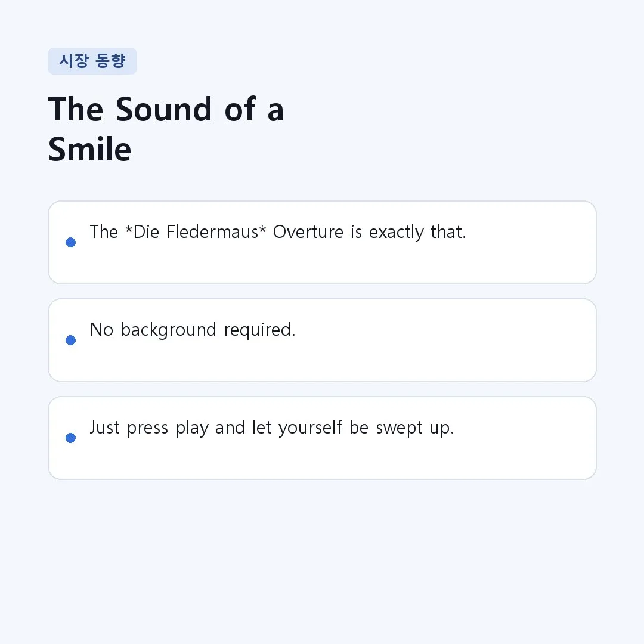
Task: Open the Just press play card
Action: click(322, 438)
